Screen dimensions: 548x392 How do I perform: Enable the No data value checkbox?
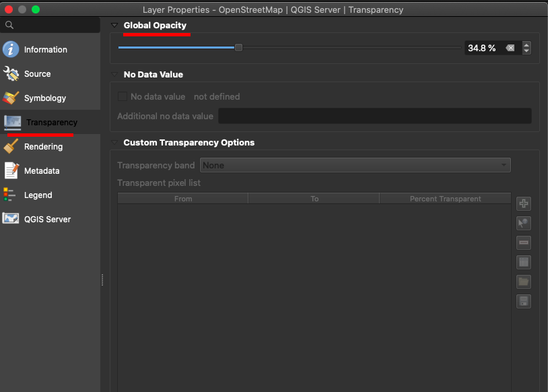pos(123,96)
